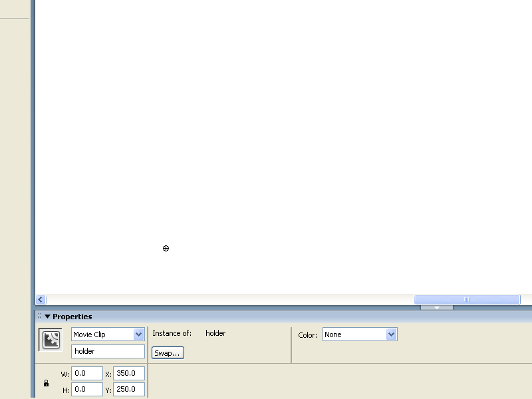The image size is (532, 399).
Task: Click the Swap... button
Action: pyautogui.click(x=168, y=353)
